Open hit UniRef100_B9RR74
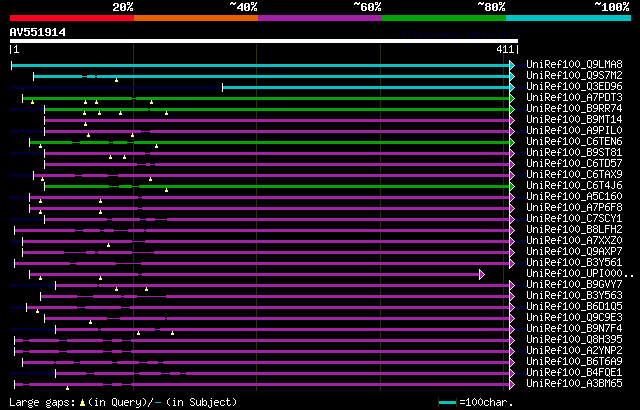Screen dimensions: 640x410 tap(574, 109)
